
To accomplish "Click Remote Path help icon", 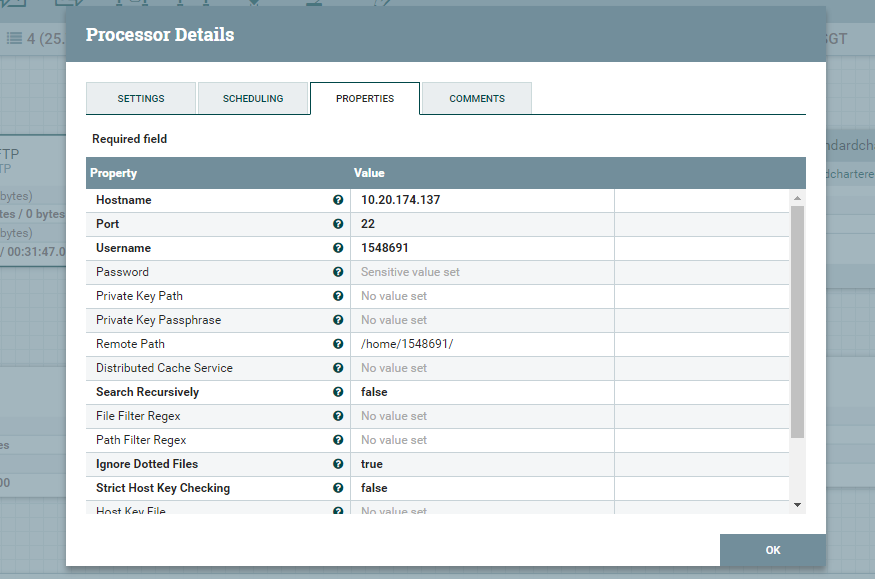I will coord(338,344).
